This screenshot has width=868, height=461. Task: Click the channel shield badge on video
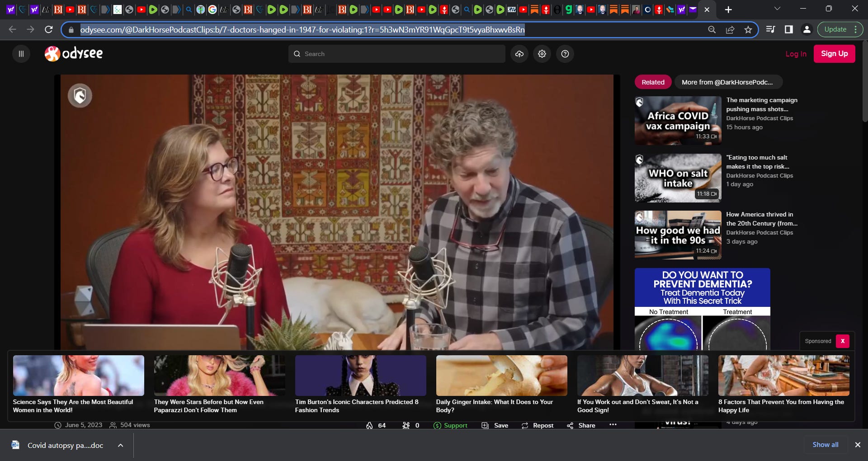(x=80, y=96)
